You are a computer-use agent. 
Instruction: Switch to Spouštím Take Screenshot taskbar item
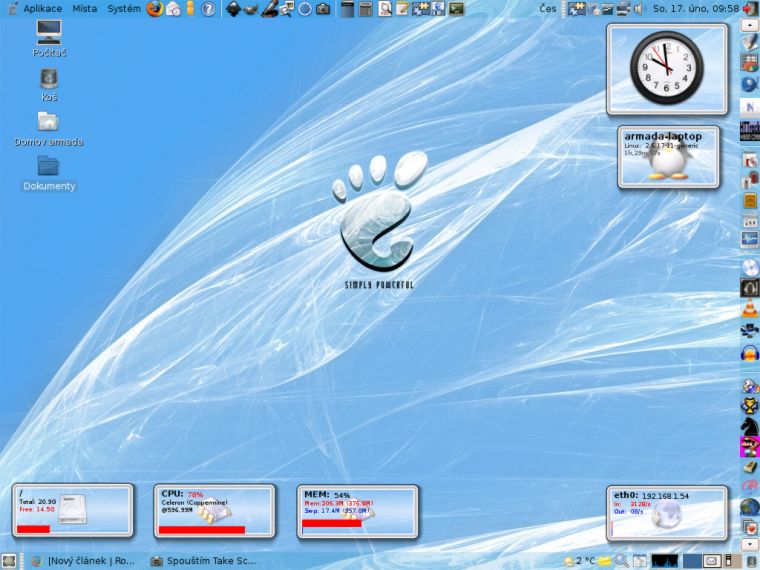coord(203,561)
